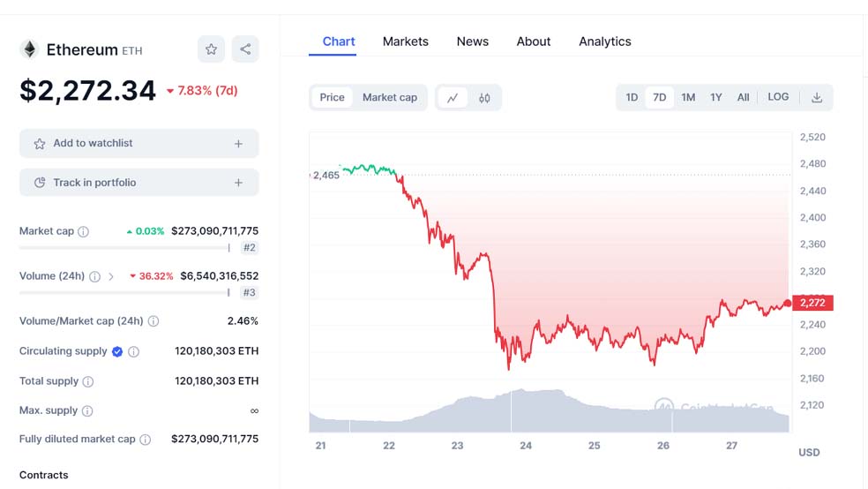Click the info icon next to Max. supply
This screenshot has height=489, width=868.
pos(87,410)
